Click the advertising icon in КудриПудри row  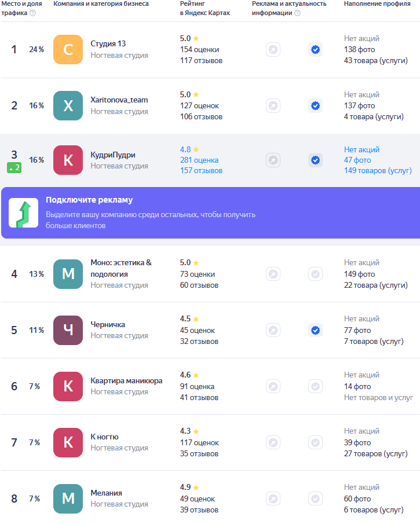click(273, 160)
